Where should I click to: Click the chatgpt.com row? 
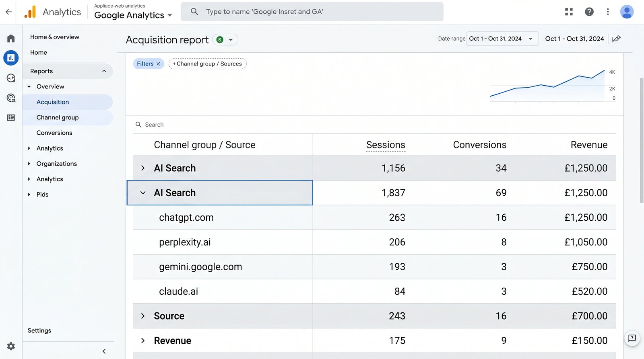(x=374, y=217)
